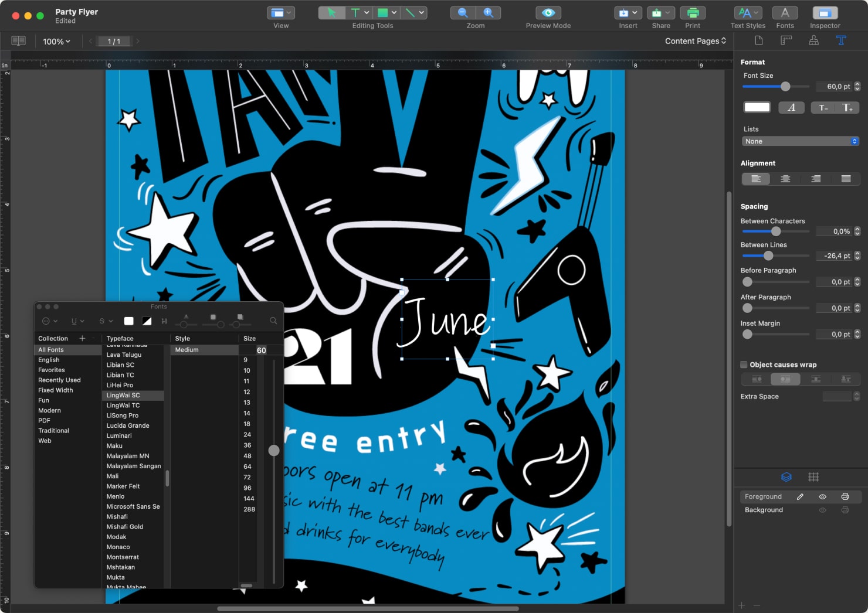Center-align the text

coord(785,179)
